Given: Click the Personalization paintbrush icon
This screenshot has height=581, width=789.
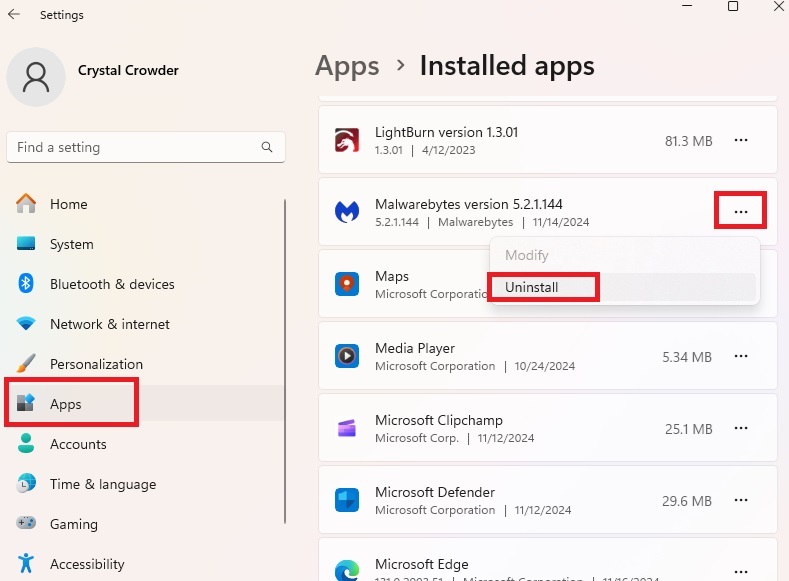Looking at the screenshot, I should (x=26, y=363).
